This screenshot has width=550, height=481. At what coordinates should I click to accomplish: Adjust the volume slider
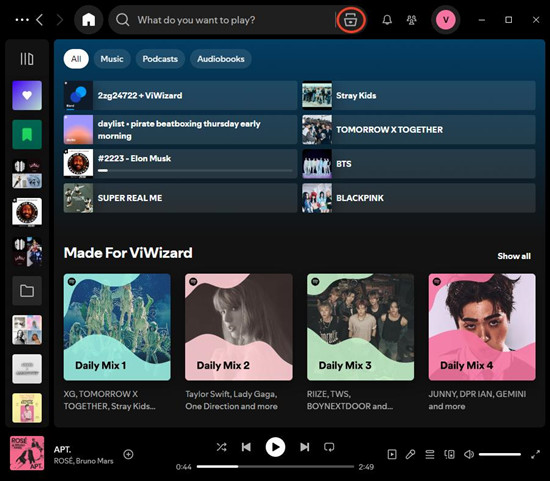pos(500,455)
